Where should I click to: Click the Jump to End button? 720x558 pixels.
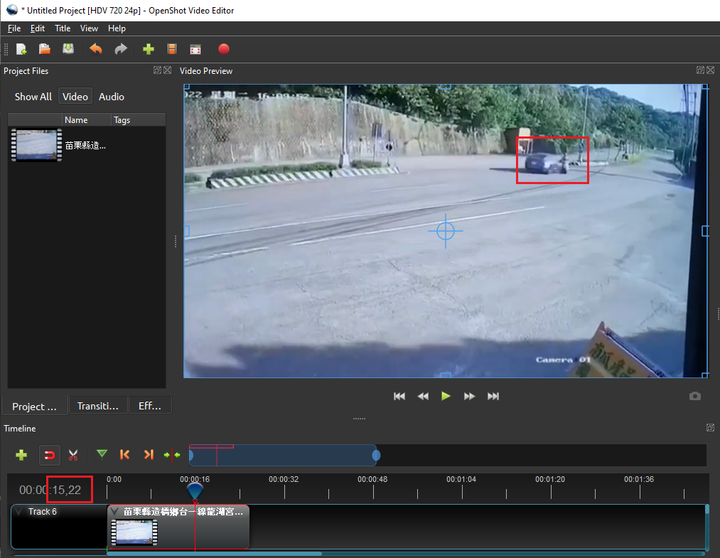coord(493,396)
